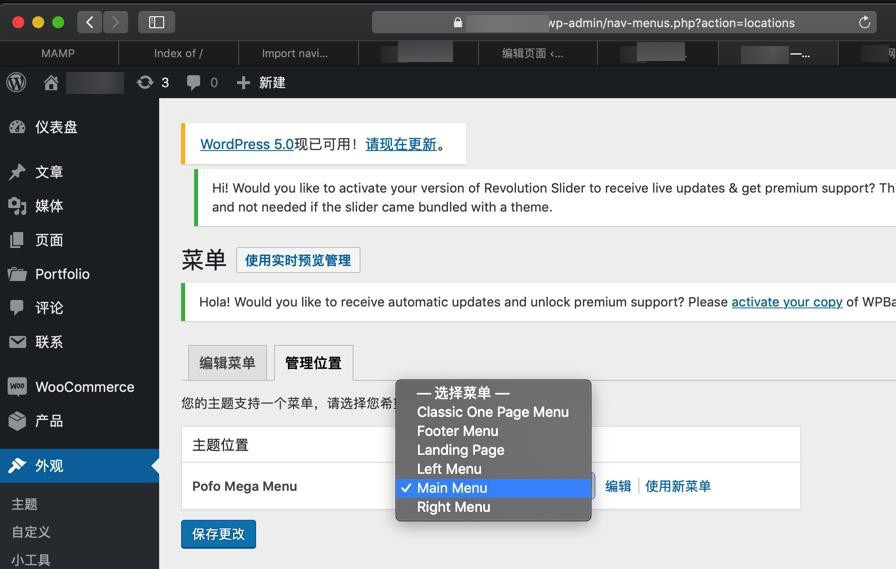
Task: Select Classic One Page Menu option
Action: coord(493,412)
